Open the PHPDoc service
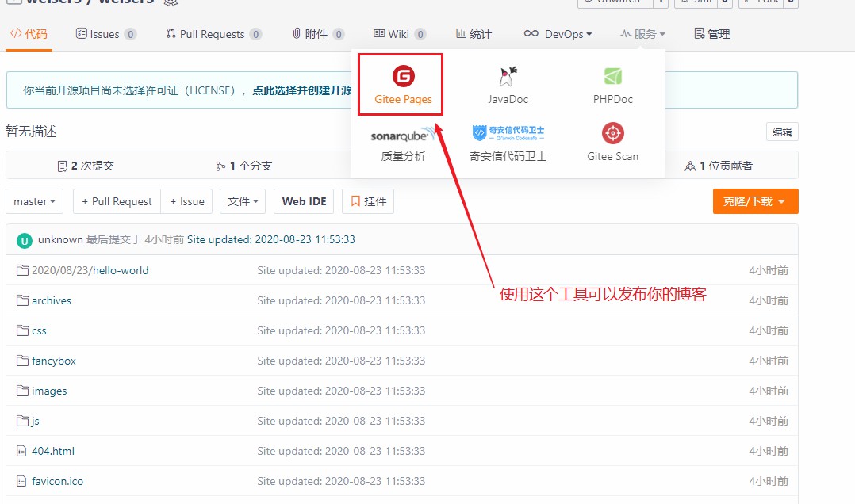 [x=612, y=85]
